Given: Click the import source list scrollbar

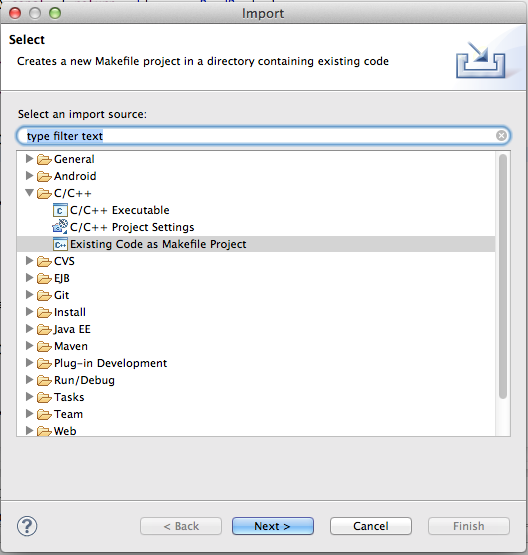Looking at the screenshot, I should click(x=503, y=277).
